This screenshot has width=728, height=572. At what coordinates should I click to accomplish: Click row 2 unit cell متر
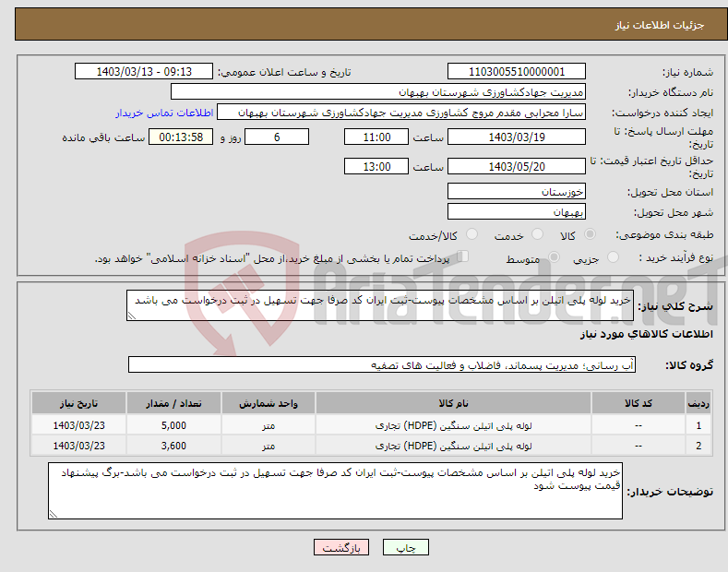coord(269,446)
